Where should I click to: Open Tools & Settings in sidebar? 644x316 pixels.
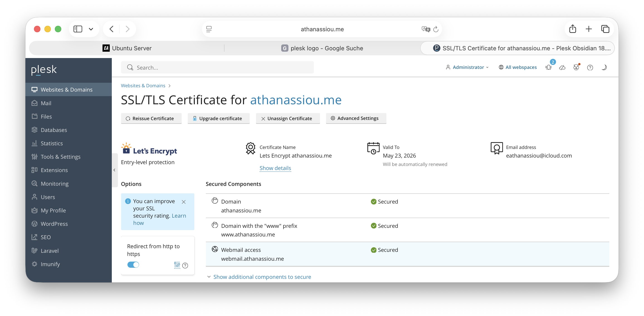pyautogui.click(x=60, y=157)
